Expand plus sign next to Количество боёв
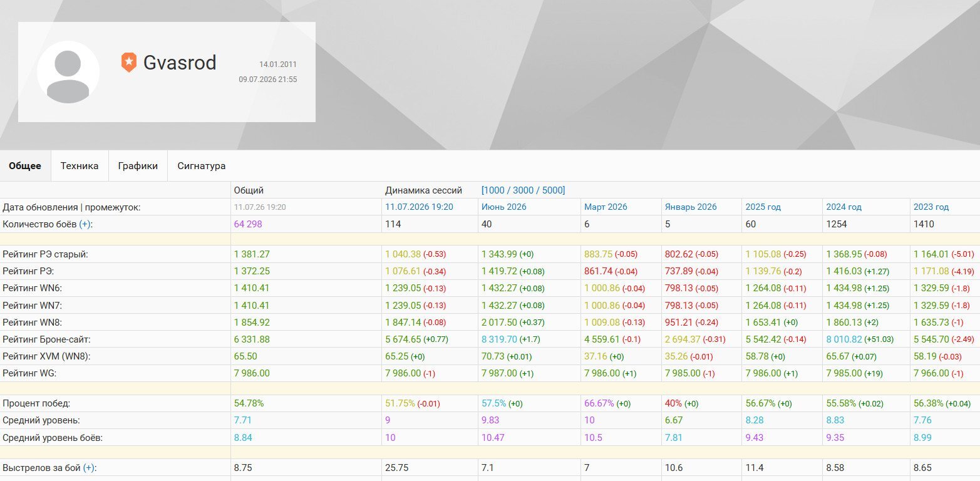 85,224
